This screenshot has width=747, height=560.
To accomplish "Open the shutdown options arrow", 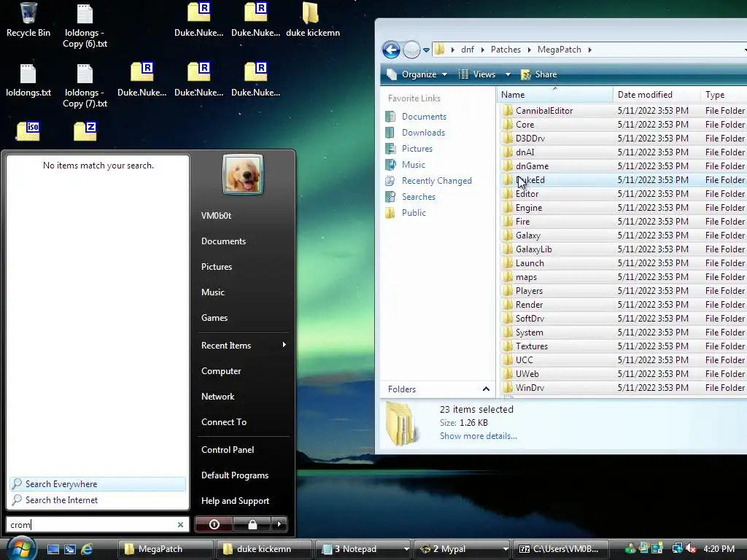I will tap(279, 524).
